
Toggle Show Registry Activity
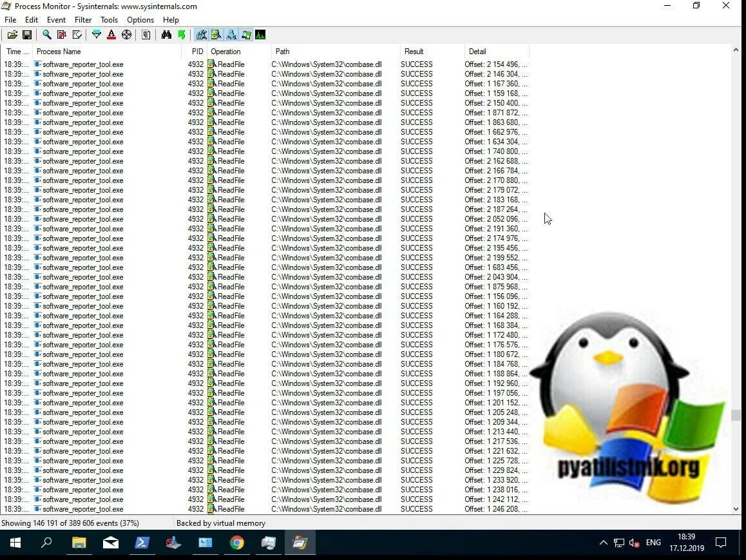(202, 35)
